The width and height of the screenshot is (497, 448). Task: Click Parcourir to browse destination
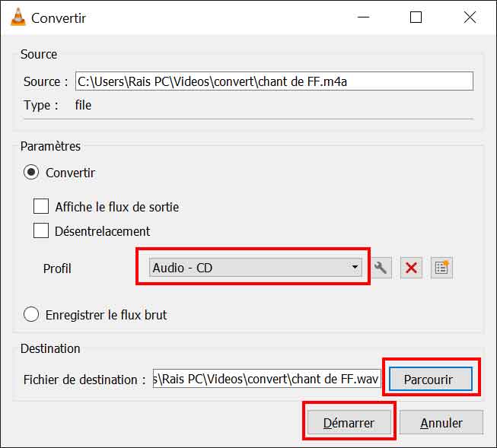431,379
